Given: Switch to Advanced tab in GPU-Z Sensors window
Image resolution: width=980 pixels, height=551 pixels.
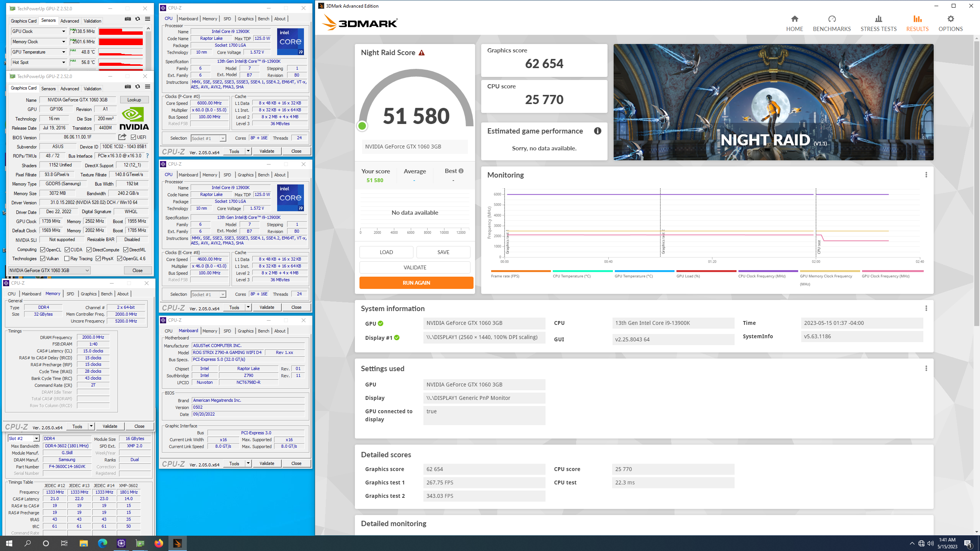Looking at the screenshot, I should 70,21.
